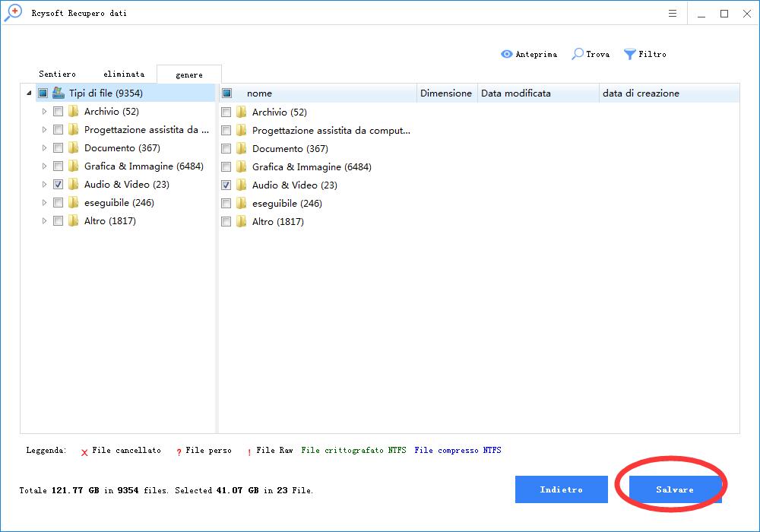Click the Anteprima eye icon
This screenshot has width=760, height=532.
click(506, 54)
